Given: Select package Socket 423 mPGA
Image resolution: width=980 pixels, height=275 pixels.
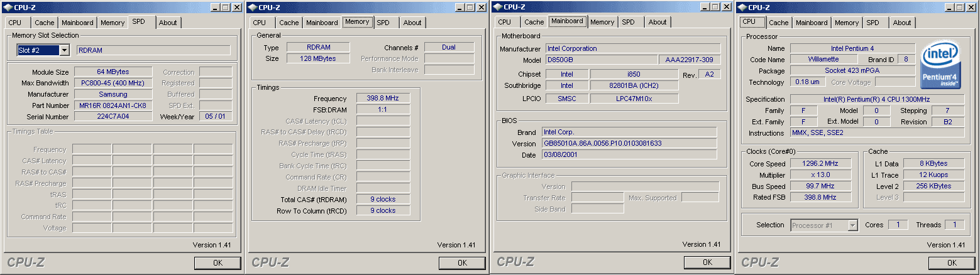Looking at the screenshot, I should (x=853, y=71).
